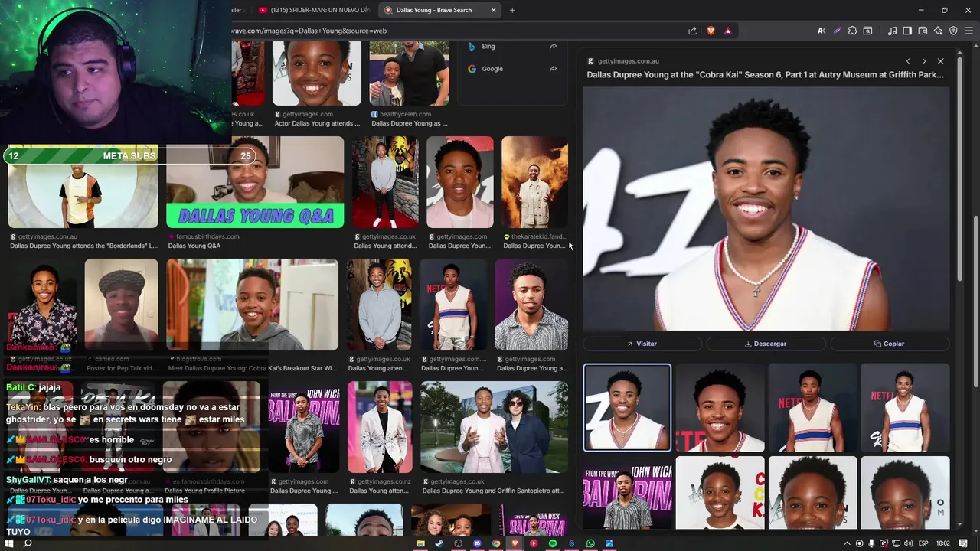Click the preview image title text
The image size is (980, 551).
pyautogui.click(x=765, y=75)
